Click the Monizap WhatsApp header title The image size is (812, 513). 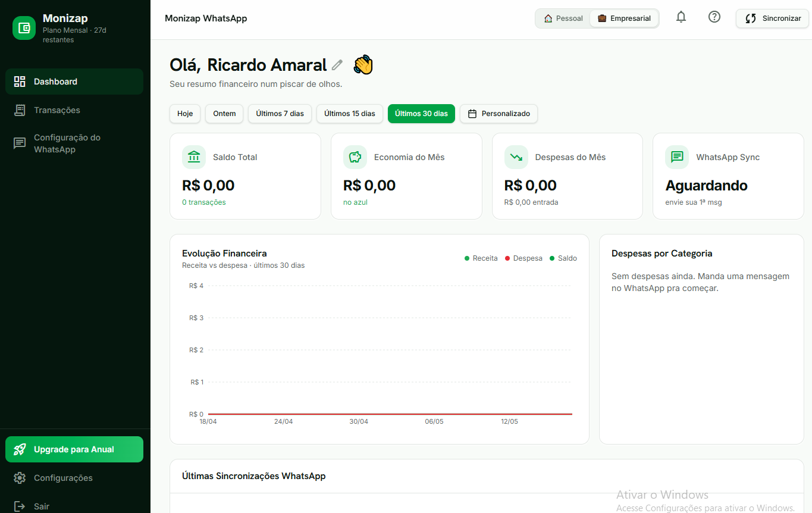pos(206,18)
